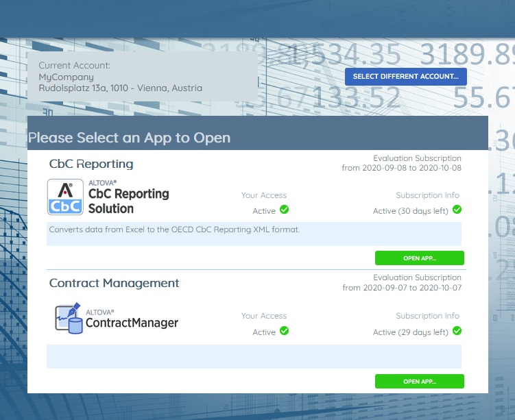
Task: Click 'Evaluation Subscription' text for Contract Management
Action: pyautogui.click(x=417, y=277)
